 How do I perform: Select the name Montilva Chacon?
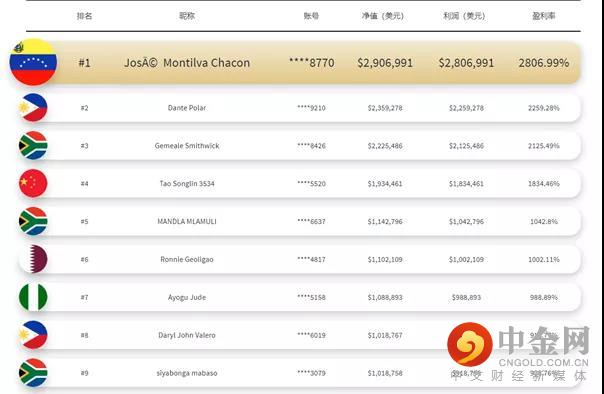[206, 62]
